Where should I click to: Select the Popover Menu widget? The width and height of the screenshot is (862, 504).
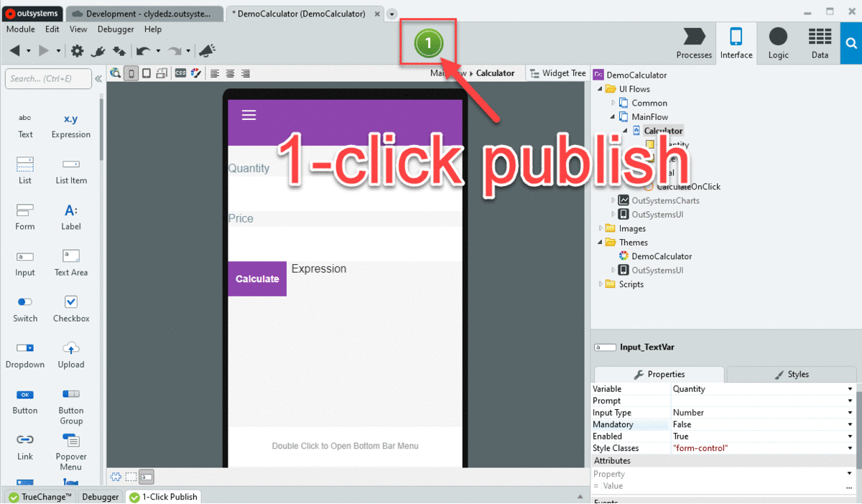point(71,452)
